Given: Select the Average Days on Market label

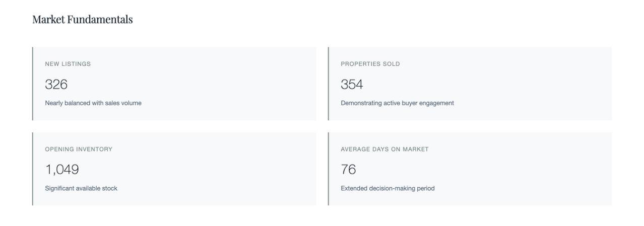Looking at the screenshot, I should (384, 149).
